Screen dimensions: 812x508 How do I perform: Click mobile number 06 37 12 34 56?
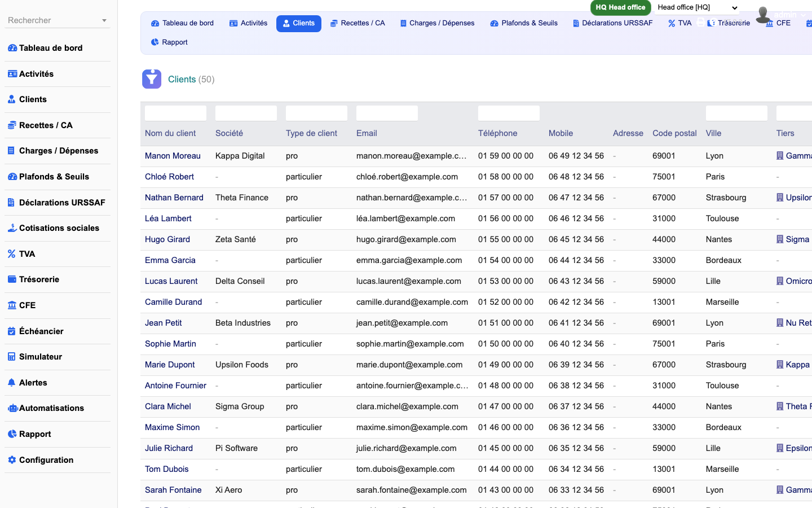576,406
